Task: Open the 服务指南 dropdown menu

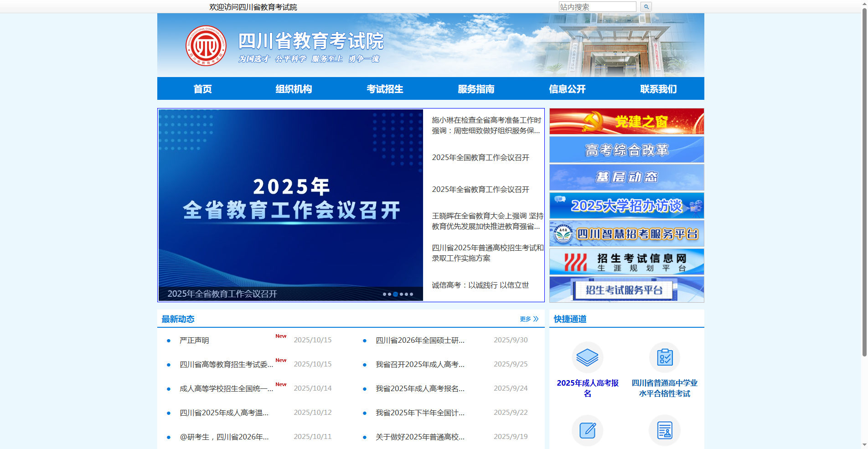Action: (476, 89)
